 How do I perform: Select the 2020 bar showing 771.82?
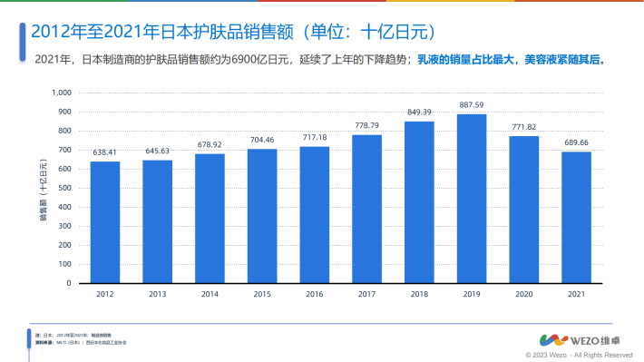[523, 210]
